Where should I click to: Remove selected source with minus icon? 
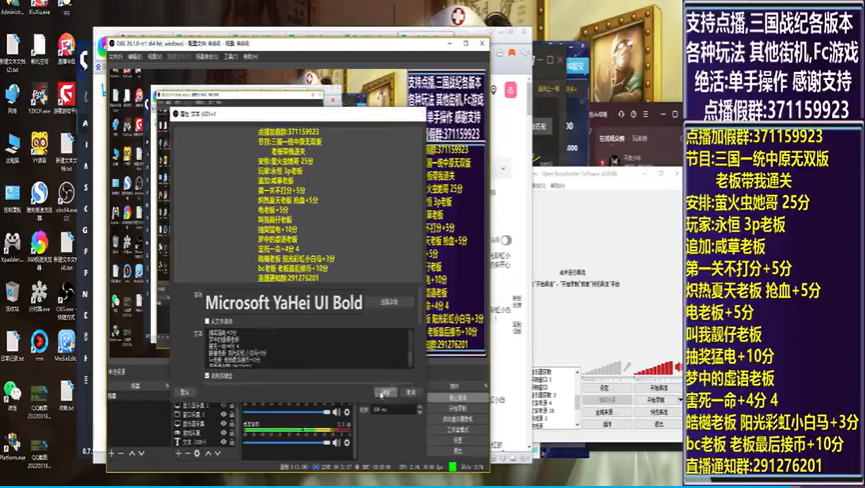point(188,453)
